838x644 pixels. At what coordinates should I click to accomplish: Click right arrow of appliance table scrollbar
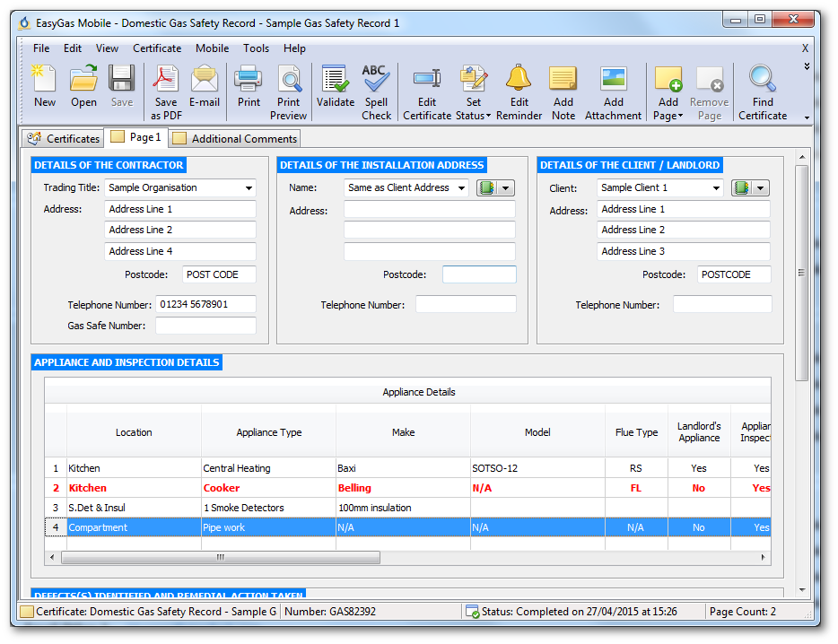tap(763, 557)
